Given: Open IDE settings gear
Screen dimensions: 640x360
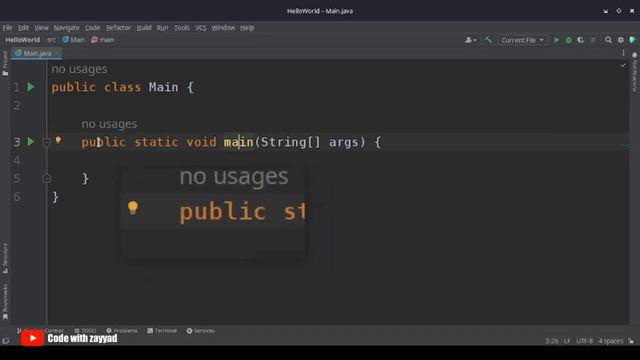Looking at the screenshot, I should point(620,40).
